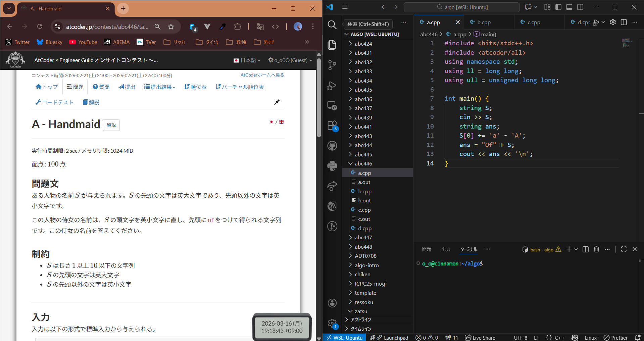Open the GitHub panel in activity bar
Viewport: 644px width, 341px height.
pyautogui.click(x=332, y=146)
